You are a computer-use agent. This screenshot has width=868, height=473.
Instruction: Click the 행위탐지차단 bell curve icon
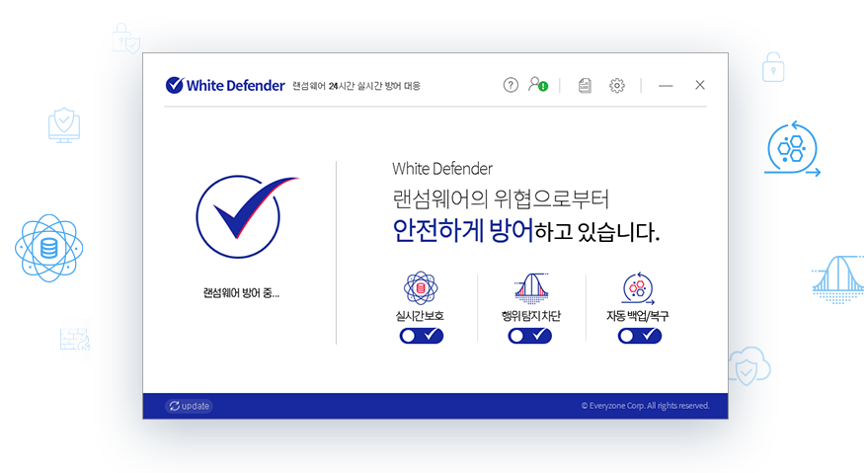[x=531, y=288]
